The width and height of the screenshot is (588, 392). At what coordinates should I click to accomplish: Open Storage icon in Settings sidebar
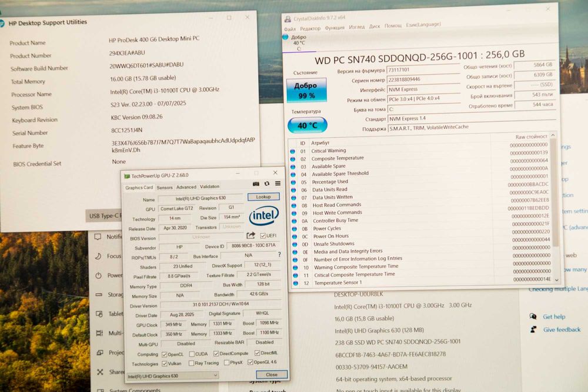pyautogui.click(x=99, y=295)
